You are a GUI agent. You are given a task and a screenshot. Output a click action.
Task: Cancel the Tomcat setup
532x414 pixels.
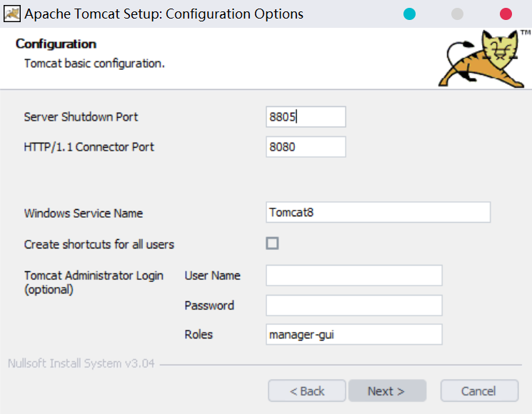[x=479, y=391]
